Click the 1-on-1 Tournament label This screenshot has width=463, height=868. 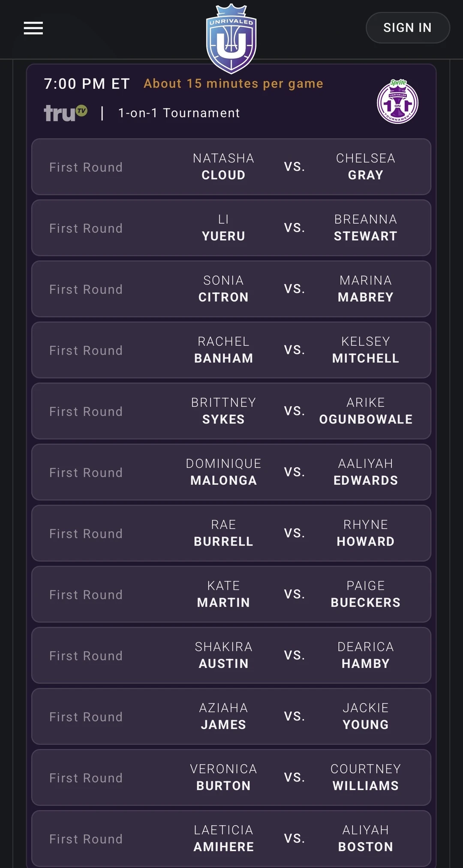pyautogui.click(x=179, y=113)
